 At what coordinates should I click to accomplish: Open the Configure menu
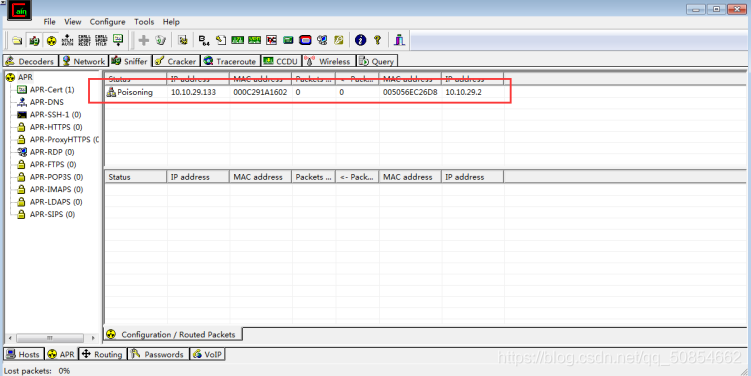coord(107,22)
